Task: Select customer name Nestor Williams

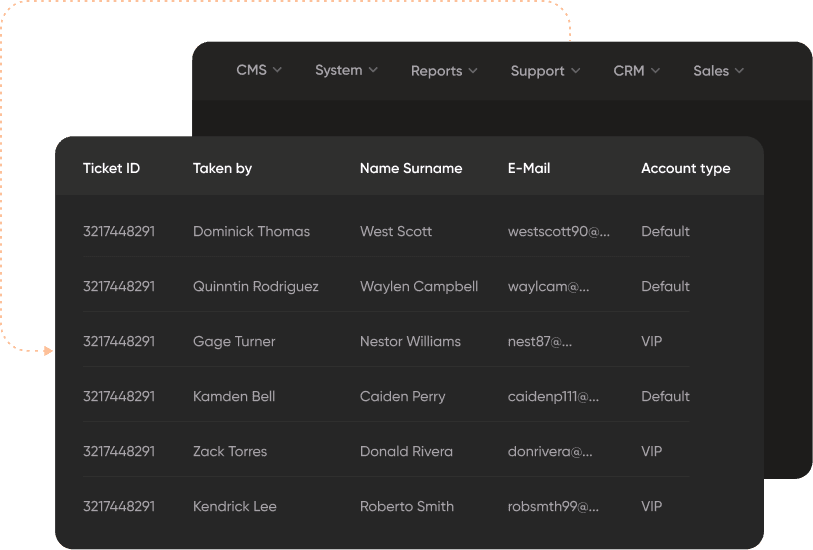Action: tap(410, 341)
